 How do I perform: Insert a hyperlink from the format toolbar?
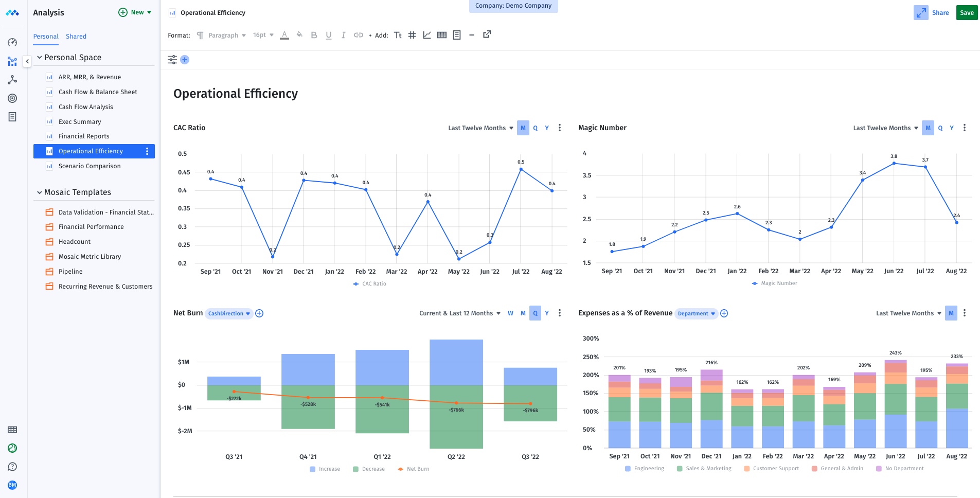[x=359, y=35]
